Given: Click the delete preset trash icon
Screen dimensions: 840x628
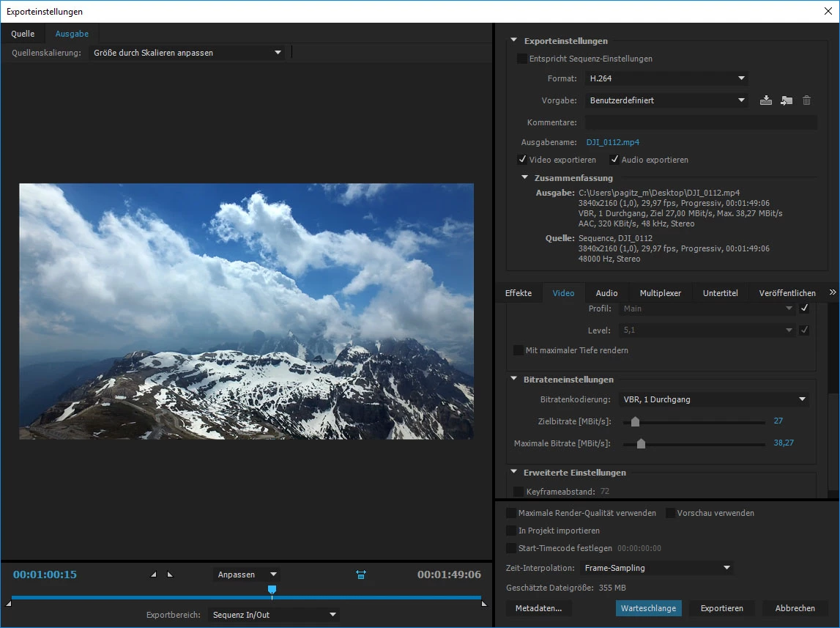Looking at the screenshot, I should tap(806, 100).
